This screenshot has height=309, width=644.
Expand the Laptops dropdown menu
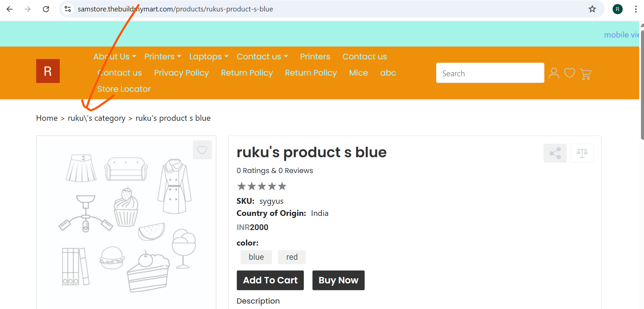[x=209, y=57]
